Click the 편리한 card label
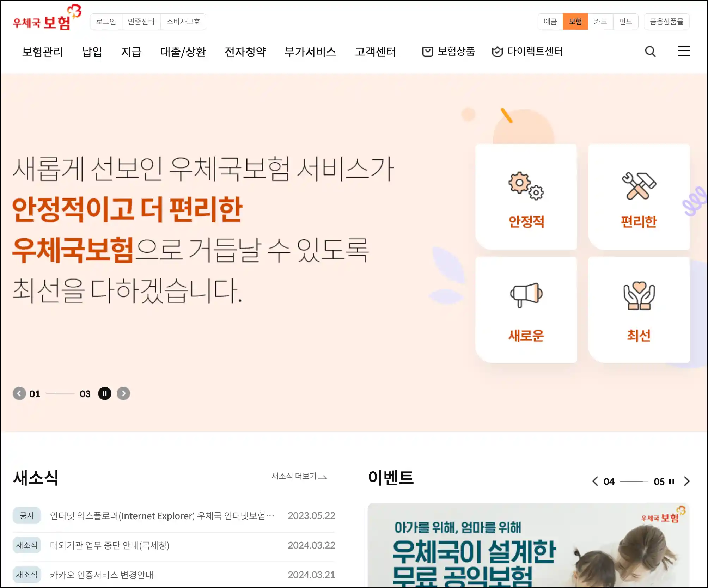 click(639, 222)
